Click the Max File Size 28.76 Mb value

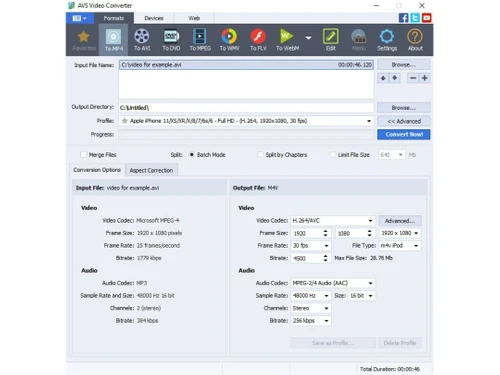point(381,258)
